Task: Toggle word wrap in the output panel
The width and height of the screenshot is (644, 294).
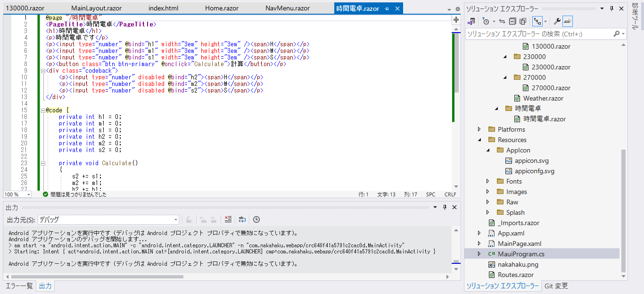Action: click(242, 219)
